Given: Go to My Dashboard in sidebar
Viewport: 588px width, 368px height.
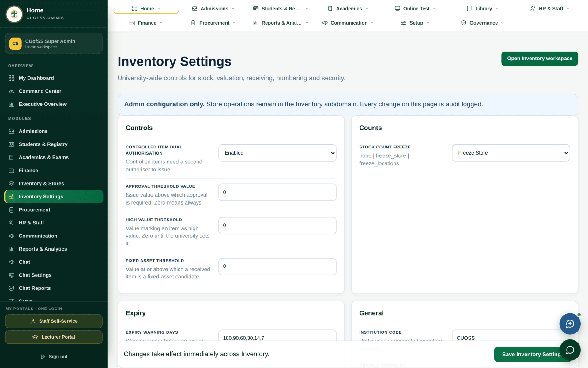Looking at the screenshot, I should click(54, 78).
